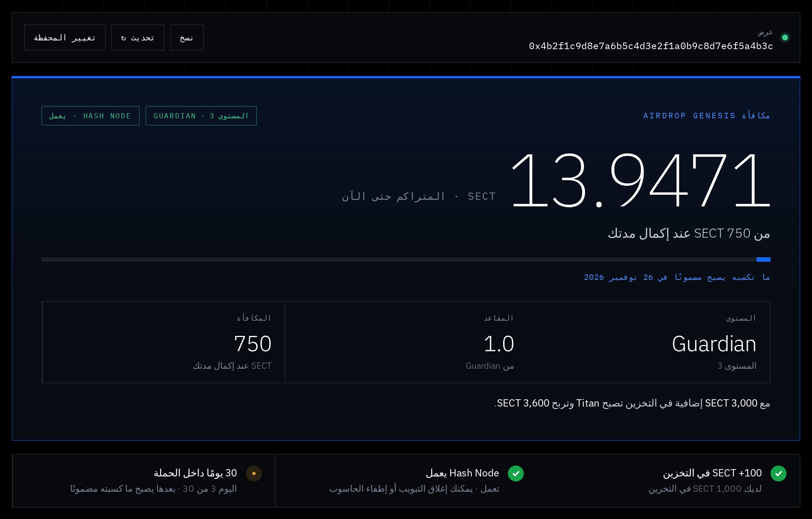
Task: Select the wallet address 0x4b2f1c9d… text
Action: pos(651,46)
